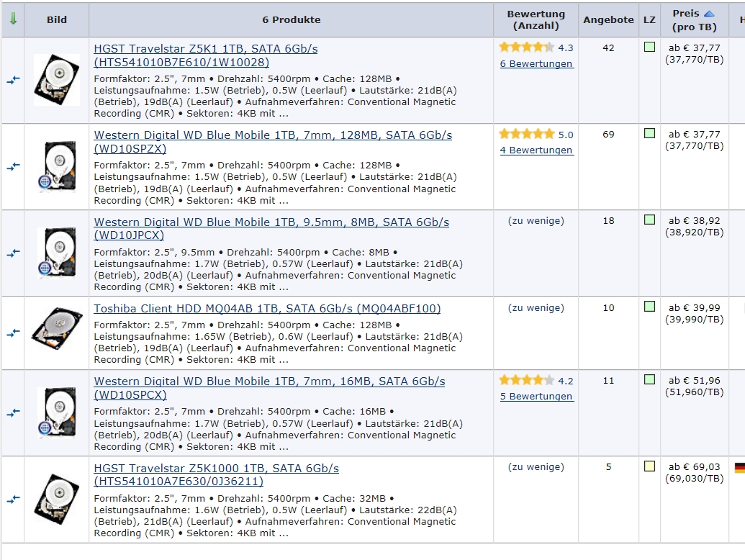
Task: Open WD Blue Mobile 1TB 128MB WD10SPZX link
Action: pyautogui.click(x=273, y=142)
